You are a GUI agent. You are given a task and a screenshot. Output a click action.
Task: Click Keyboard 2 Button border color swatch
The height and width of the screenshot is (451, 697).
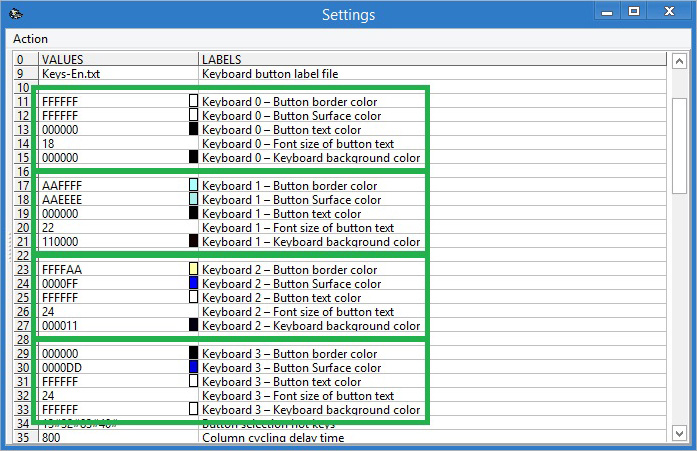click(193, 268)
